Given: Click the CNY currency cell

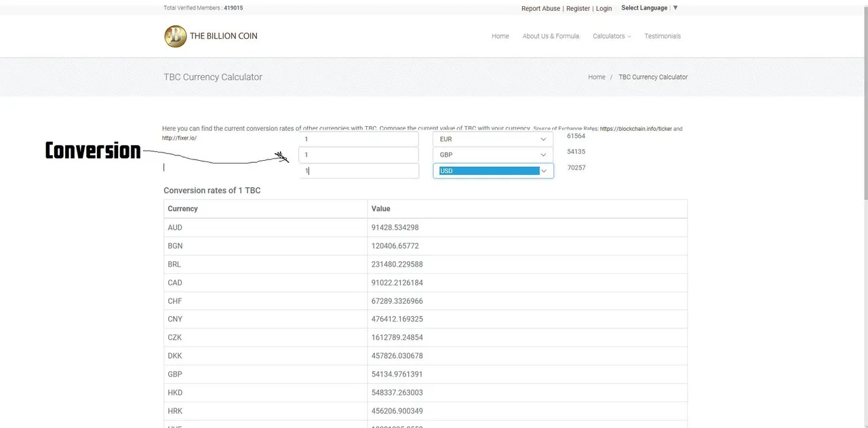Looking at the screenshot, I should click(266, 319).
